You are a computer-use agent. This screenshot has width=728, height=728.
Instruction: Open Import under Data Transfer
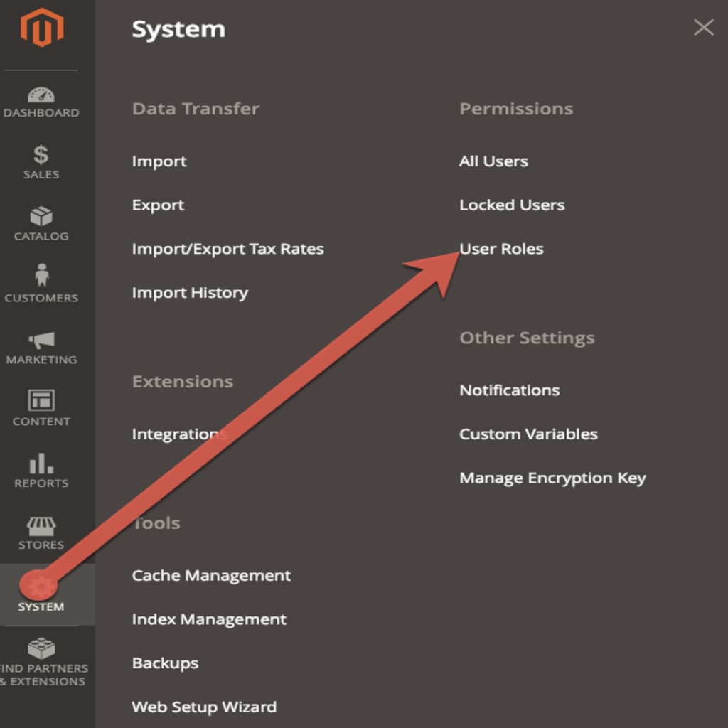159,161
